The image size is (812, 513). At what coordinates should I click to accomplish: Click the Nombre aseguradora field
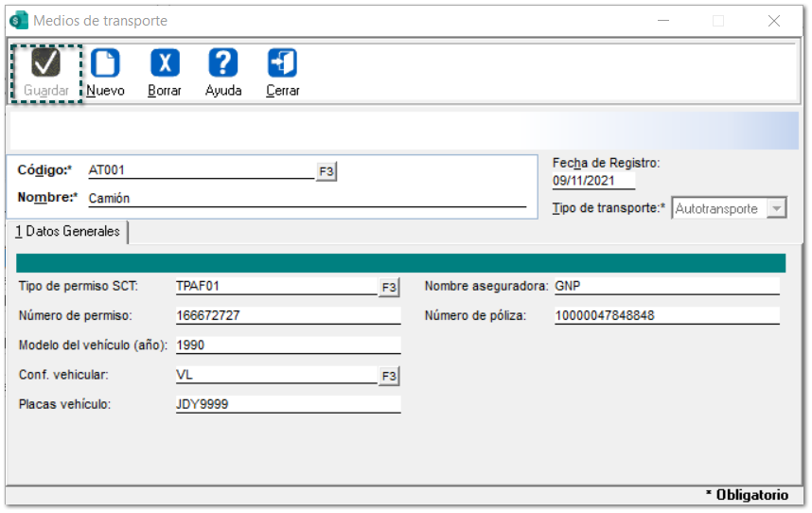(x=666, y=286)
